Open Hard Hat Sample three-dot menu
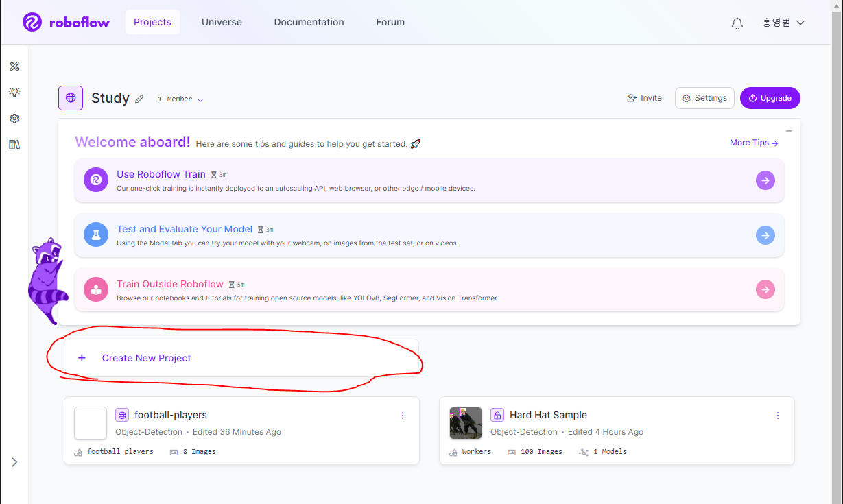 (x=778, y=416)
